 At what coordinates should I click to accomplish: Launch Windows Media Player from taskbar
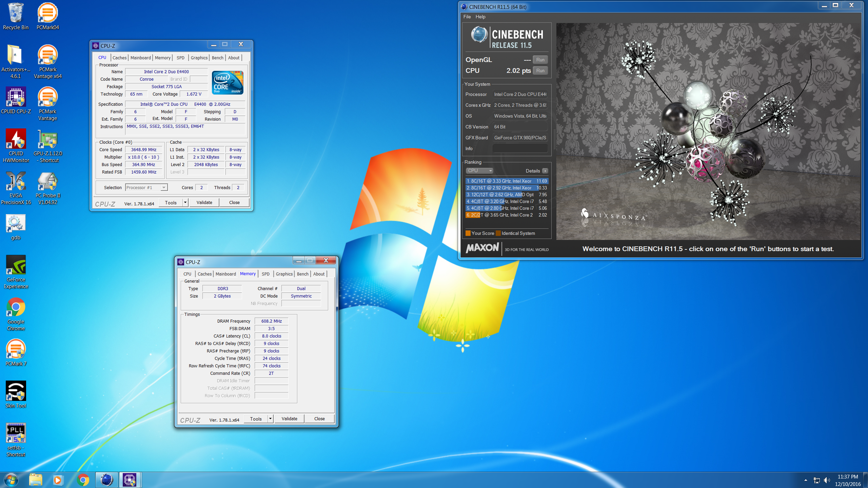click(x=58, y=480)
